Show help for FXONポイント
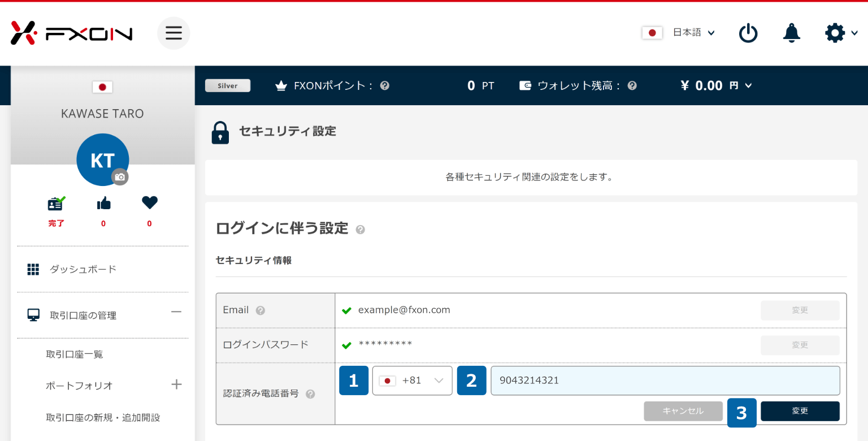 385,85
